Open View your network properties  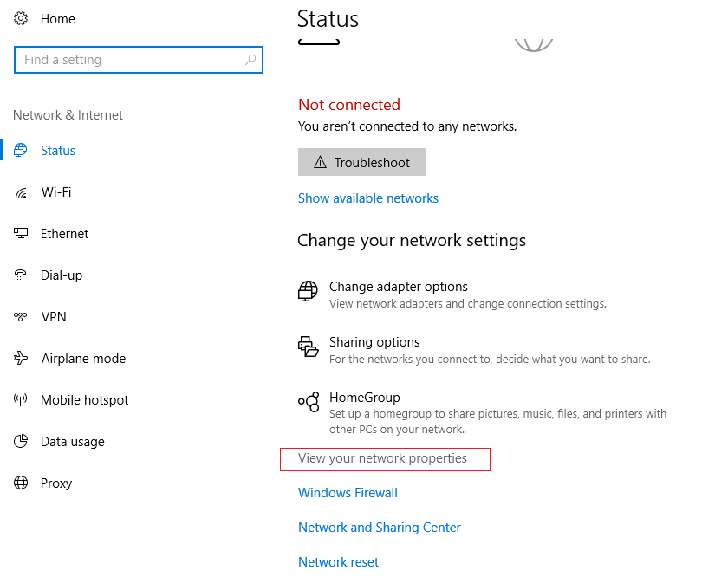click(382, 458)
